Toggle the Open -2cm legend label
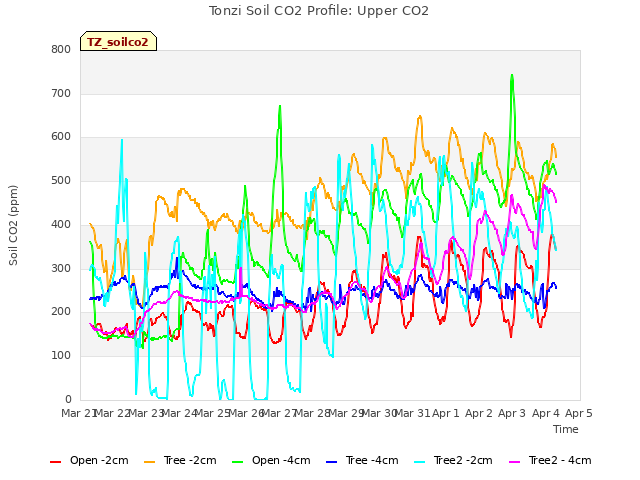Viewport: 640px width, 480px height. [x=99, y=460]
